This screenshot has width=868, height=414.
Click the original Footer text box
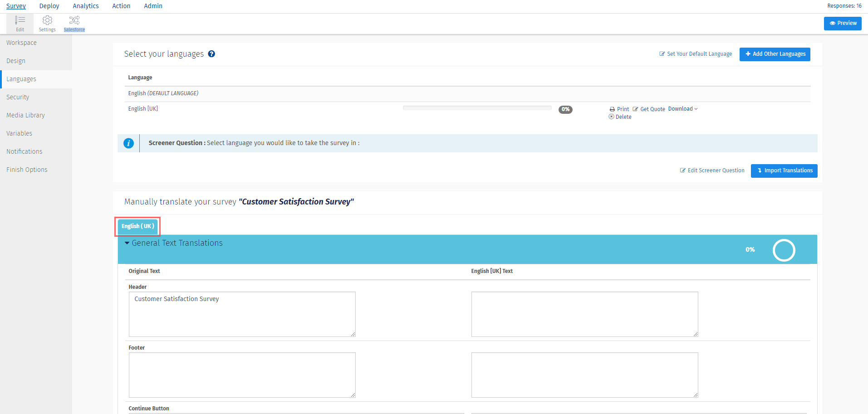click(242, 375)
